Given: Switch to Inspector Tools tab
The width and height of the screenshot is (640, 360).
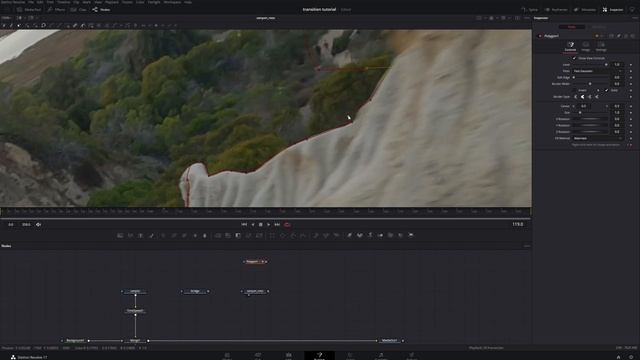Looking at the screenshot, I should pos(571,27).
